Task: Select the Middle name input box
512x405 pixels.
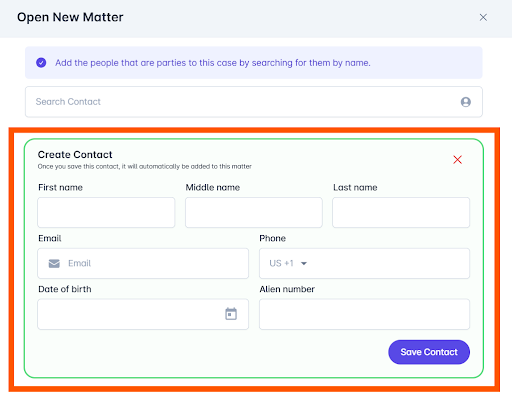Action: [x=254, y=212]
